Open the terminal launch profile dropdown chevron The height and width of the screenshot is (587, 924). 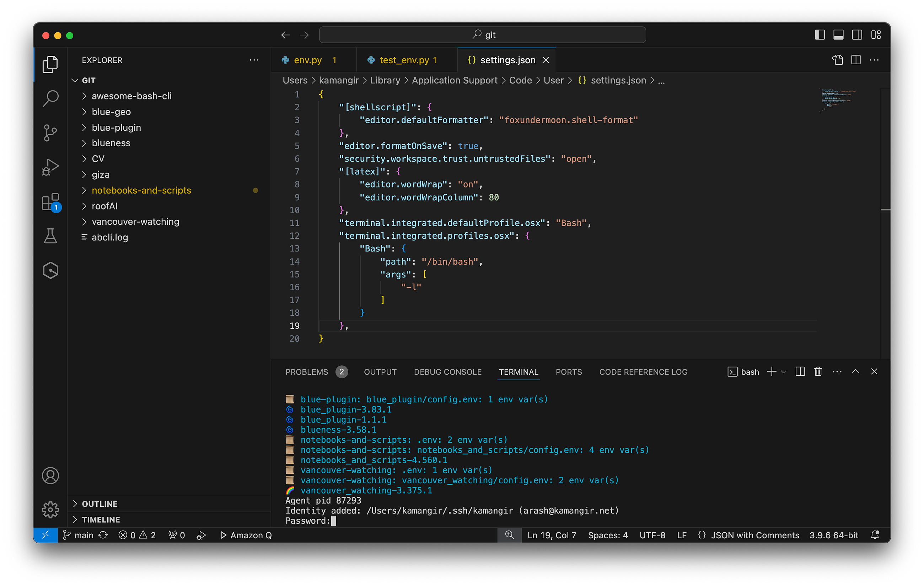[784, 372]
